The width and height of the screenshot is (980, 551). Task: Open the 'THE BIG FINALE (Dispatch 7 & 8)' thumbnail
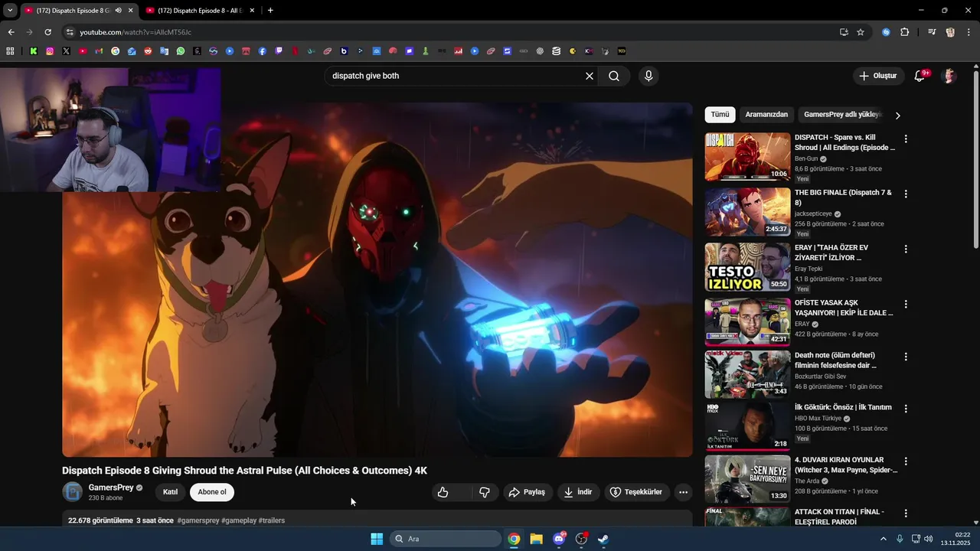coord(747,212)
